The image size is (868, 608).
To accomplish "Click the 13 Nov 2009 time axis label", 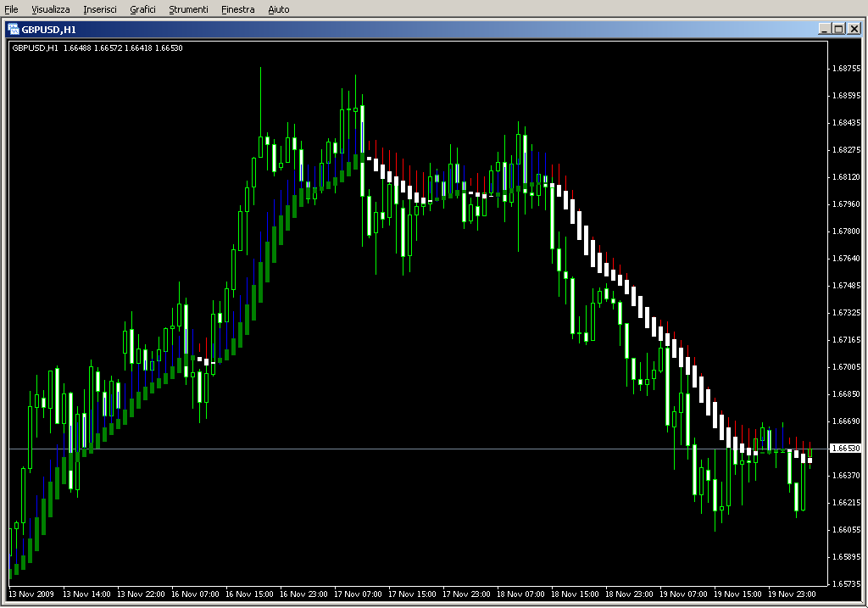I will tap(31, 594).
